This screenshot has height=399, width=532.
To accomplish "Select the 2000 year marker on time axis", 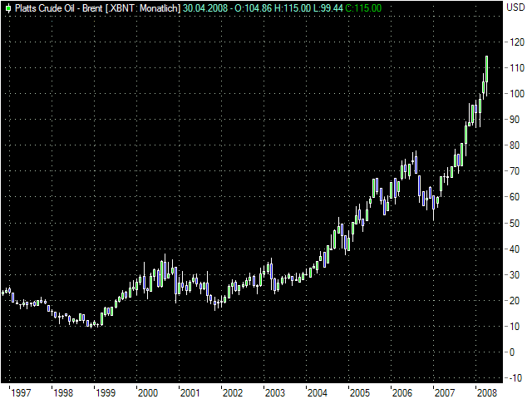I will (x=147, y=392).
